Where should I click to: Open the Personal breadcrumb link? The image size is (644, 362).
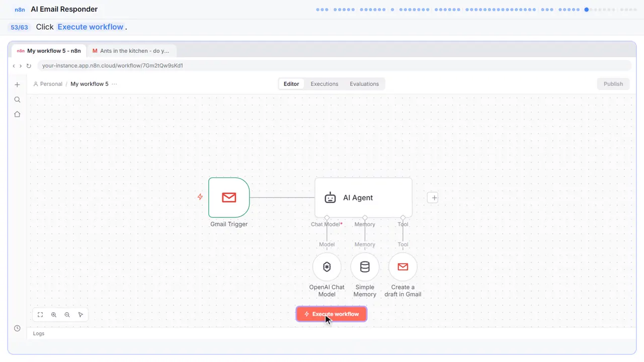[48, 84]
